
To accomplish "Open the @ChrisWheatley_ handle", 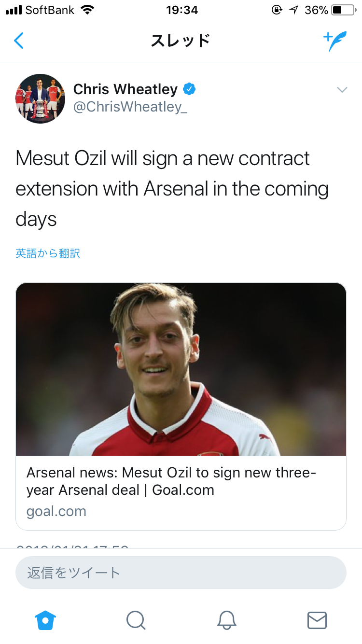I will coord(130,107).
